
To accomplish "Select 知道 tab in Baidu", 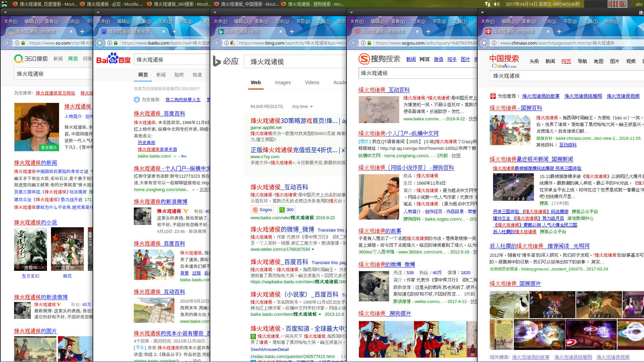I will pyautogui.click(x=197, y=75).
